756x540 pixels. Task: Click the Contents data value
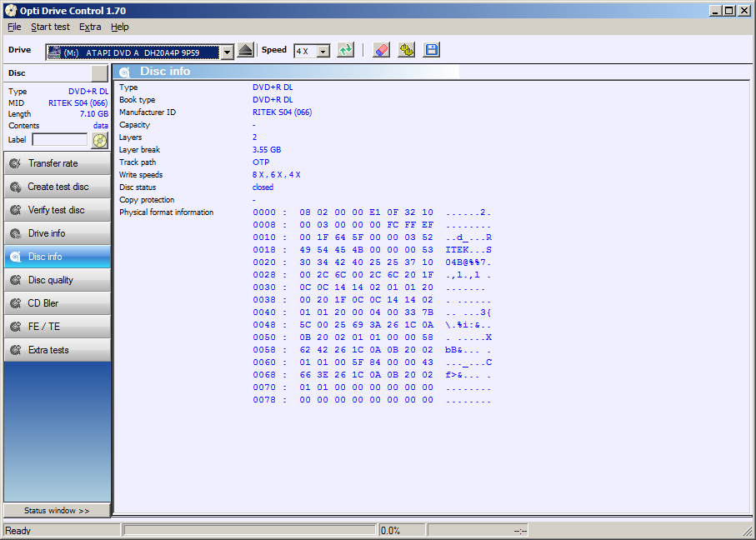click(x=100, y=126)
